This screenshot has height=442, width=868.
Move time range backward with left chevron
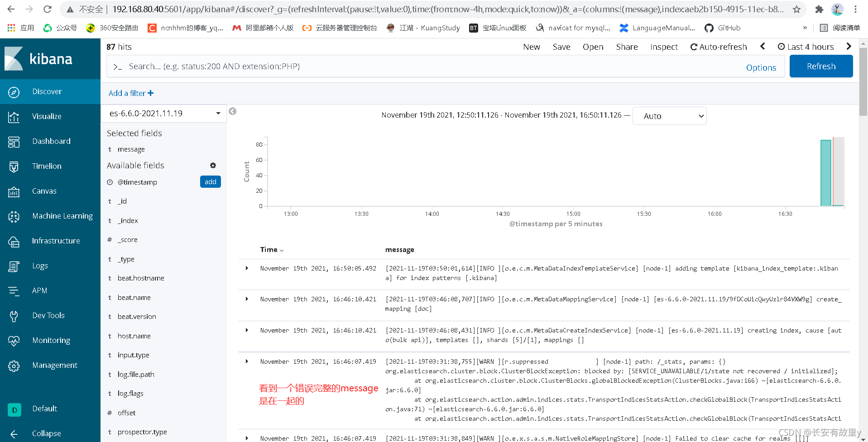[762, 46]
